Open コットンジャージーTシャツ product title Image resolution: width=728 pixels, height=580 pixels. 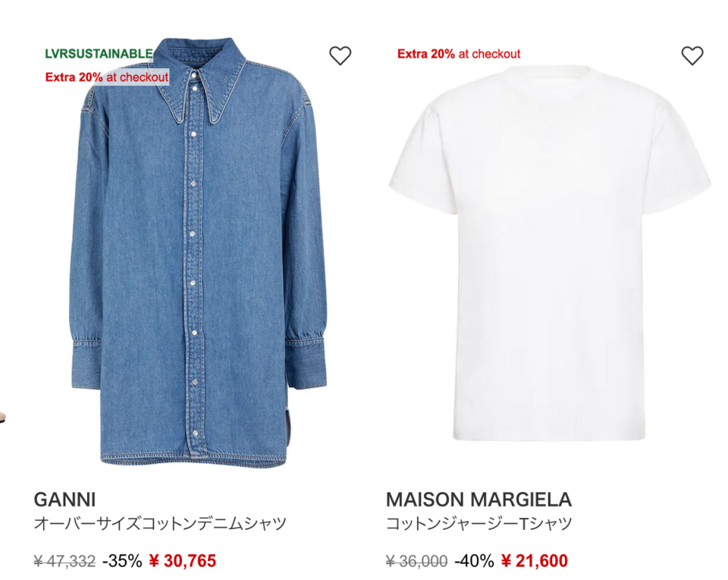[479, 523]
